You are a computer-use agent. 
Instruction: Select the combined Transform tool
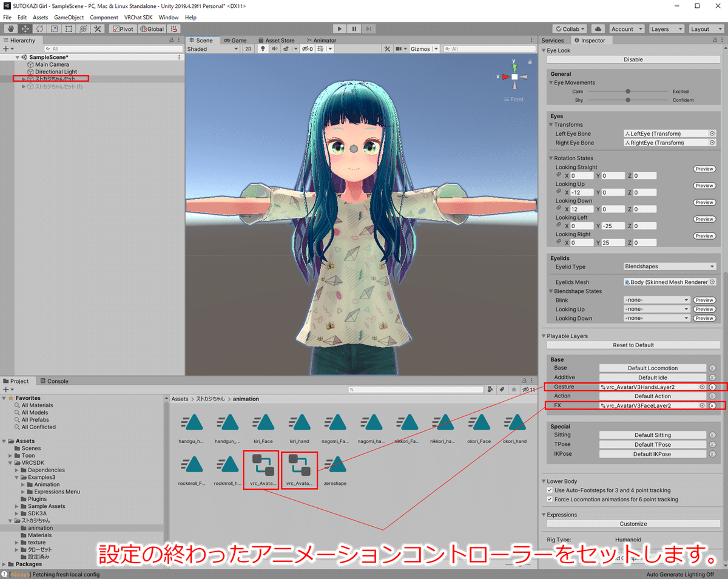coord(83,29)
